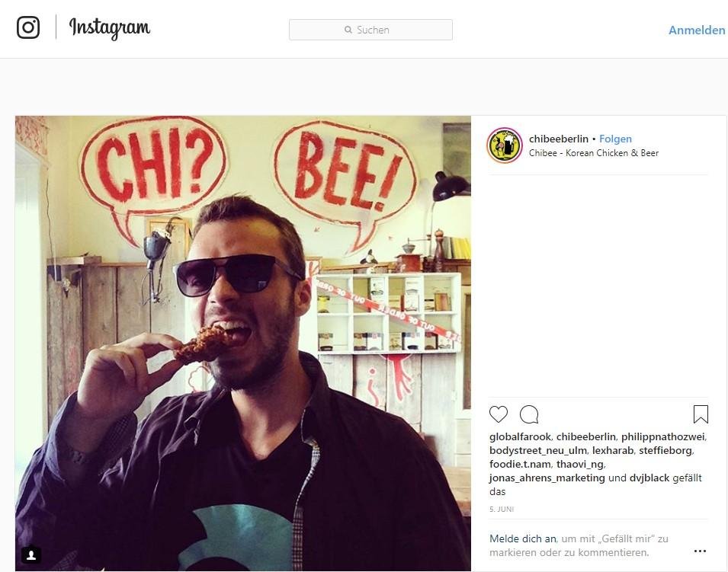Click the Instagram camera logo icon
Image resolution: width=728 pixels, height=572 pixels.
(28, 28)
